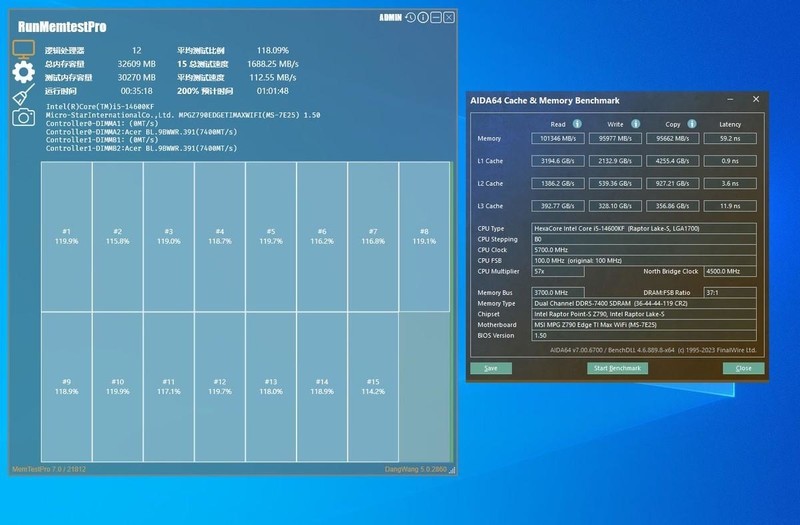Click the Memory Write field 95977 MB/s
Image resolution: width=800 pixels, height=525 pixels.
point(615,138)
